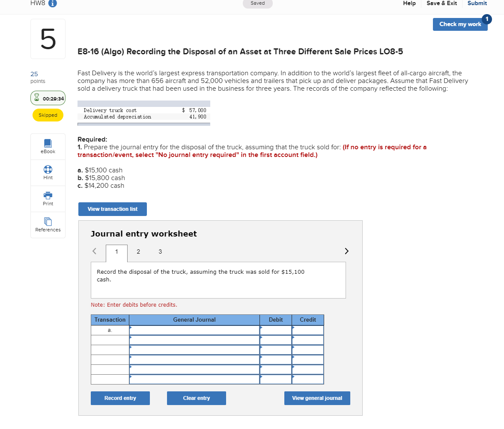
Task: Open the References resource
Action: click(x=48, y=222)
